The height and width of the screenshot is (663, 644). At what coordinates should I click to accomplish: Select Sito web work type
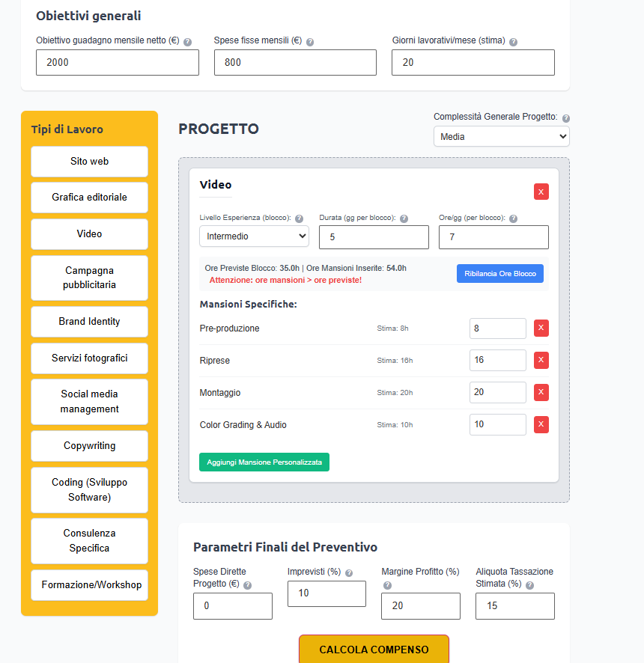tap(89, 162)
